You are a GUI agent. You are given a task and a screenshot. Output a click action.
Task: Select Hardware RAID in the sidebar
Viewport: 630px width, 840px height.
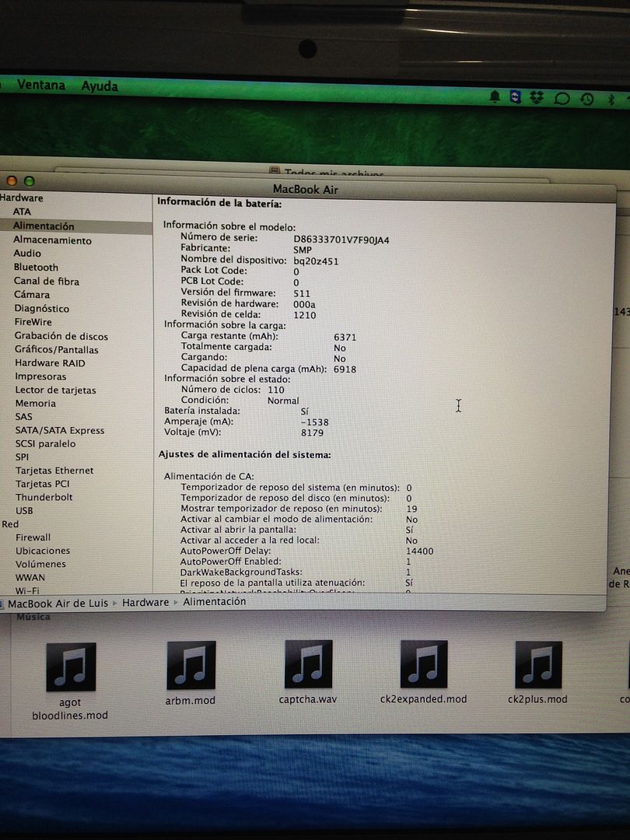[x=50, y=363]
